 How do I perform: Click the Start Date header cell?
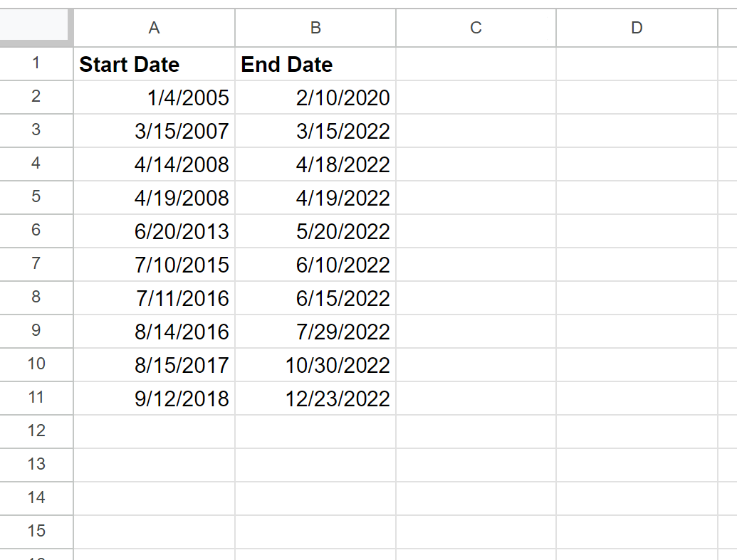coord(155,64)
